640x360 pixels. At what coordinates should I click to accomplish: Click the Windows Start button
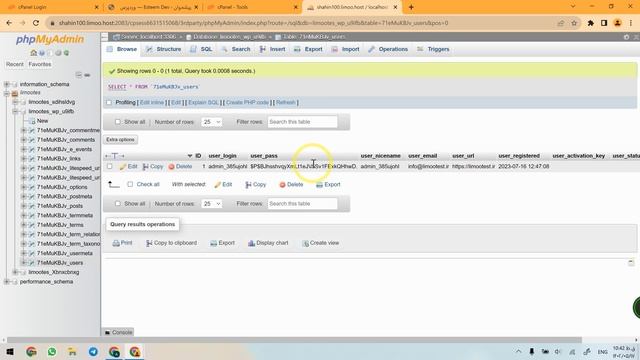(10, 351)
